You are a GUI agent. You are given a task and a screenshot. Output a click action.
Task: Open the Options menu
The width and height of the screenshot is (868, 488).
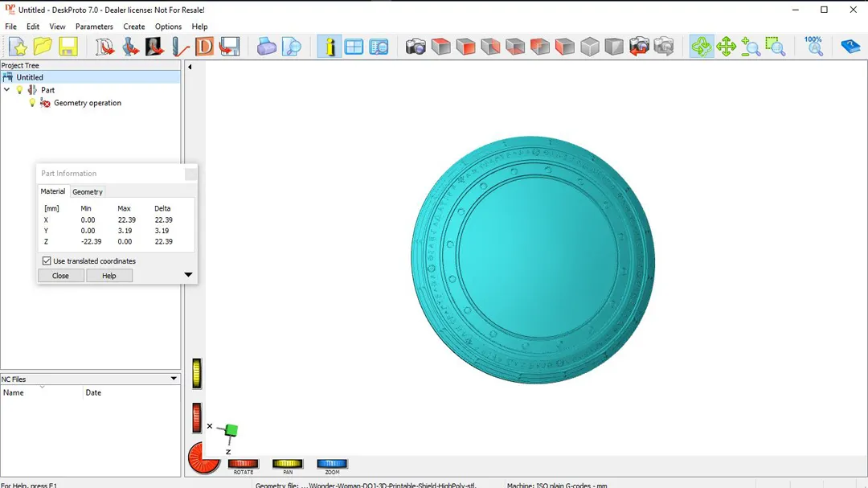click(x=168, y=27)
